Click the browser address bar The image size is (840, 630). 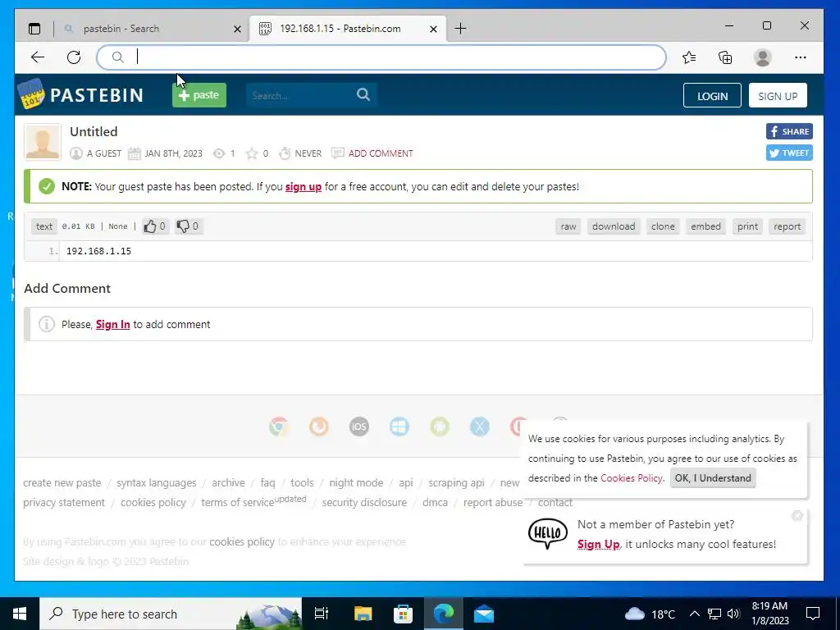381,57
